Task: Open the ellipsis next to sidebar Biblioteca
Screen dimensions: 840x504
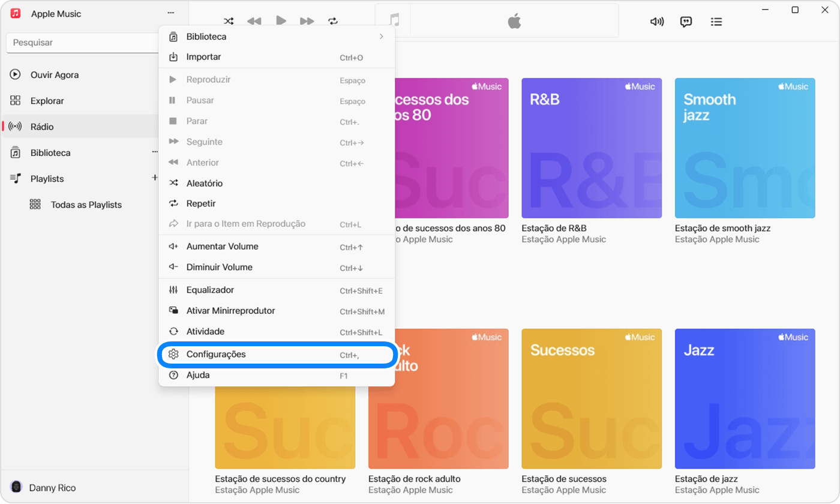Action: pos(155,152)
